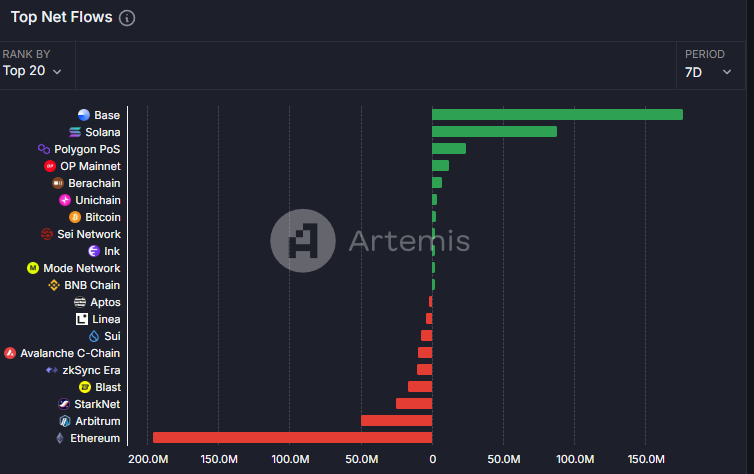Click the chevron next to 7D
This screenshot has height=474, width=754.
[727, 72]
